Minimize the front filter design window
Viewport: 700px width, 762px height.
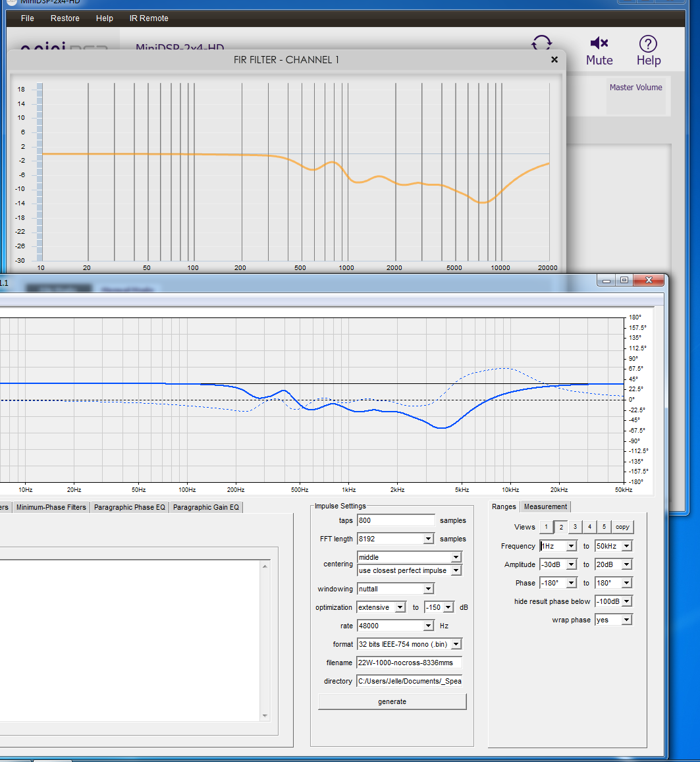(x=606, y=281)
